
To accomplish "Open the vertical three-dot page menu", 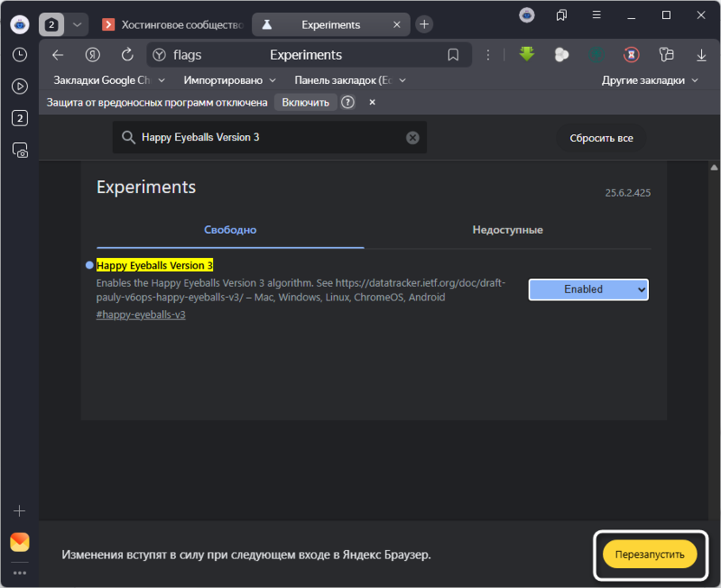I will pyautogui.click(x=488, y=55).
